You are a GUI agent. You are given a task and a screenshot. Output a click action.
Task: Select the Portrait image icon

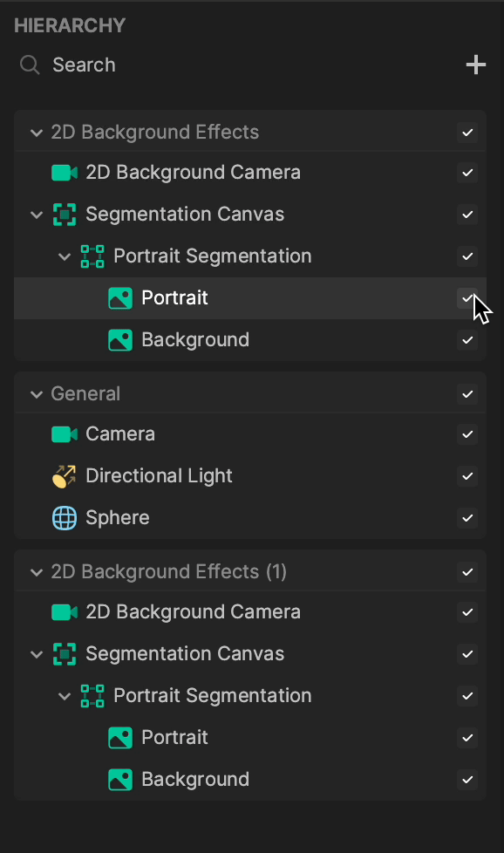119,297
